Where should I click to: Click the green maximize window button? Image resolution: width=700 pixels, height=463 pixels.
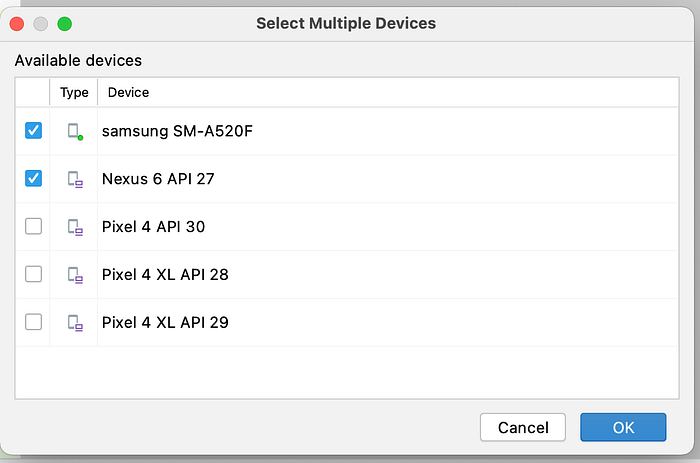[x=65, y=23]
